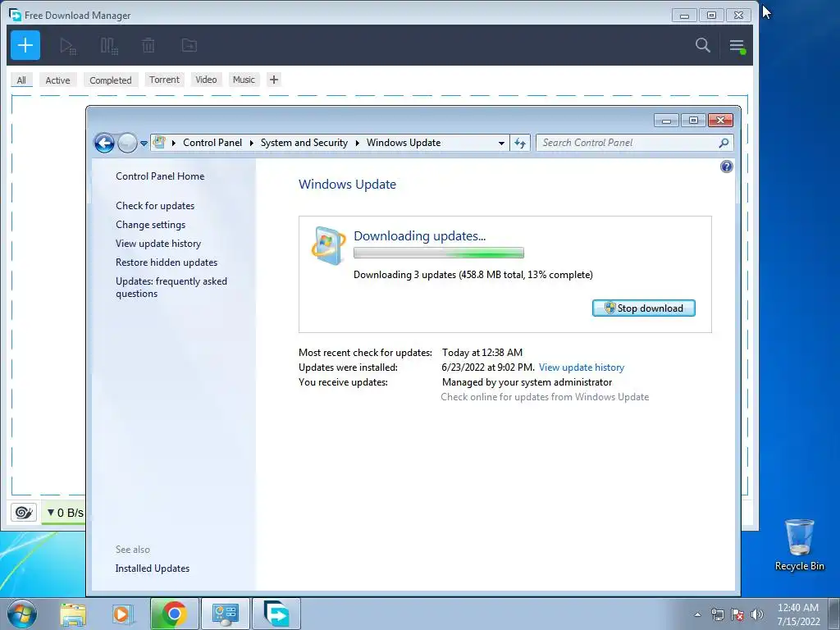The height and width of the screenshot is (630, 840).
Task: Open Restore hidden updates
Action: pyautogui.click(x=167, y=262)
